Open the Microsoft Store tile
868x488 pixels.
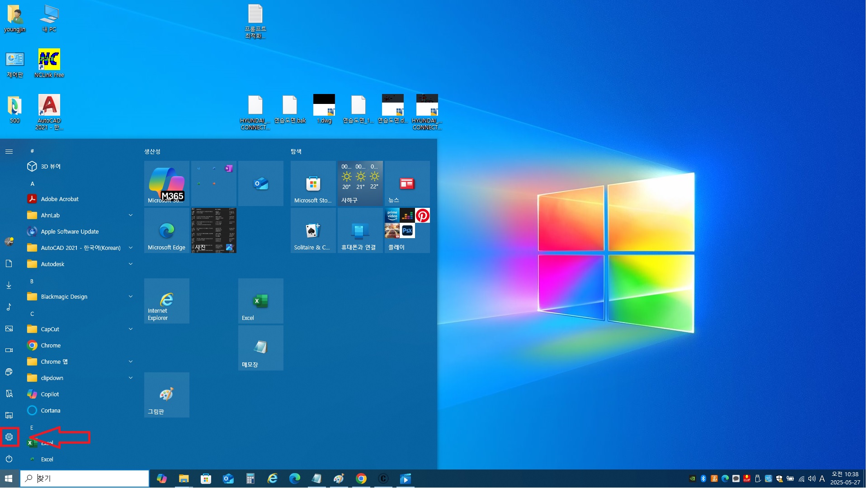(313, 183)
